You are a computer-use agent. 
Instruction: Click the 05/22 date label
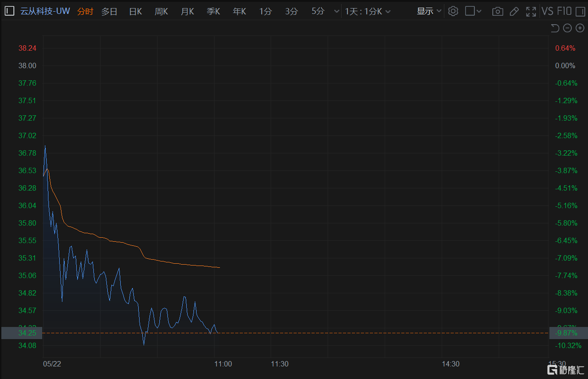click(52, 364)
